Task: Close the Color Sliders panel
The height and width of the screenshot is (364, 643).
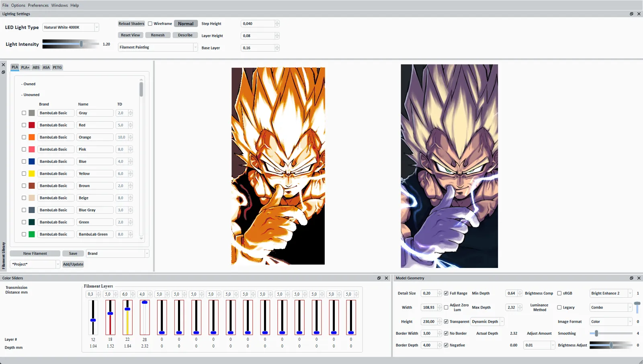Action: tap(387, 278)
